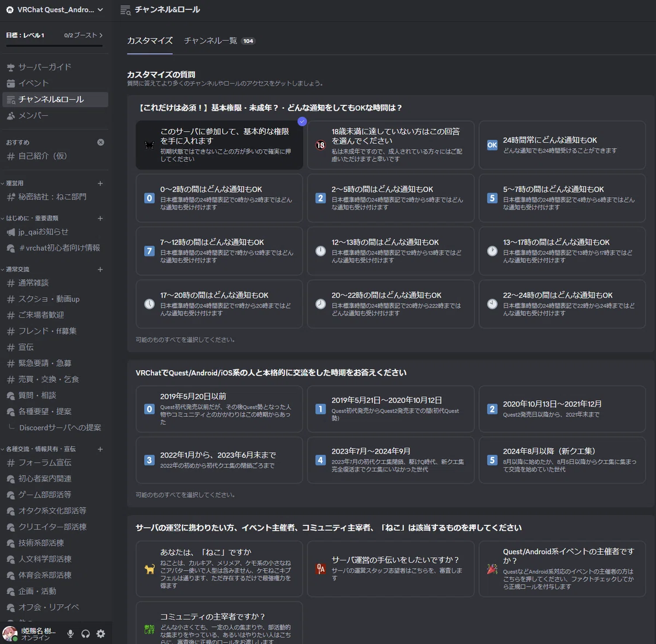Open the 自己紹介（仮）channel

55,156
